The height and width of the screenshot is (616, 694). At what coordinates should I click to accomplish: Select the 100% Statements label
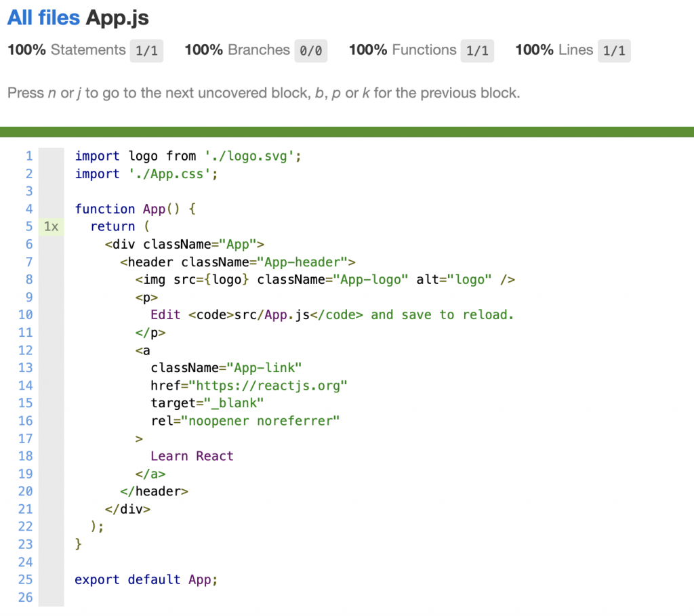[67, 49]
